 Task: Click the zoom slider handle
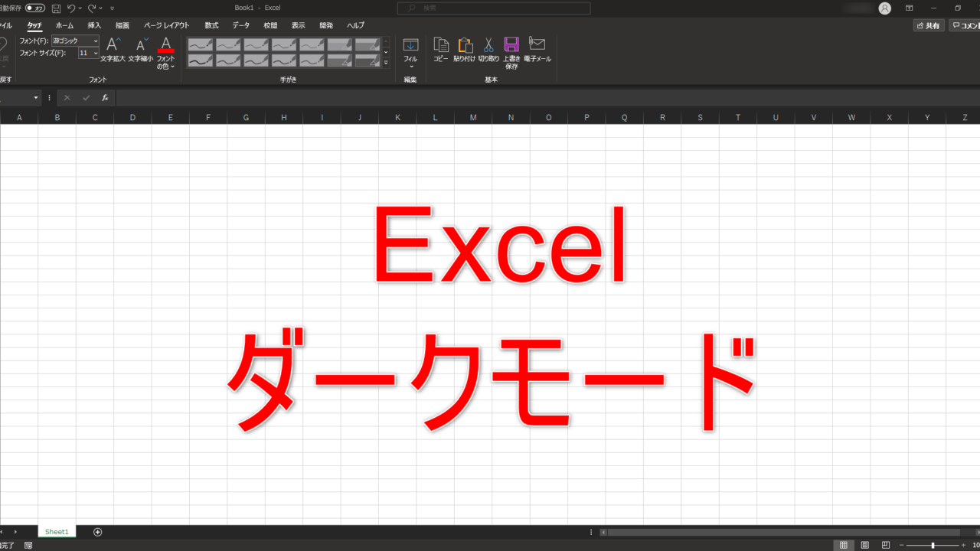[933, 545]
